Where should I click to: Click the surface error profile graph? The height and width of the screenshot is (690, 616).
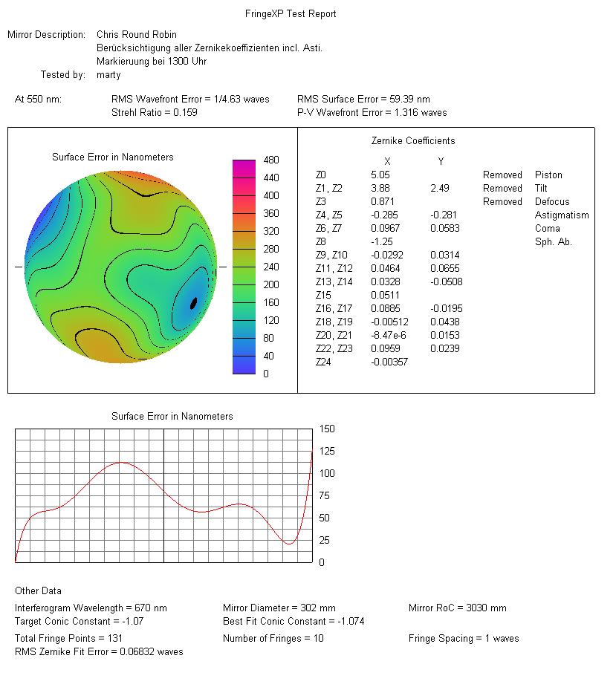(x=163, y=495)
